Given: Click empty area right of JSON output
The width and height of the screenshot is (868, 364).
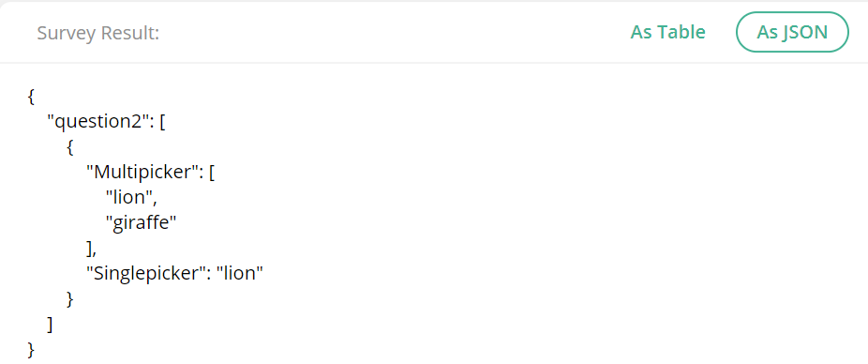Looking at the screenshot, I should (x=554, y=221).
